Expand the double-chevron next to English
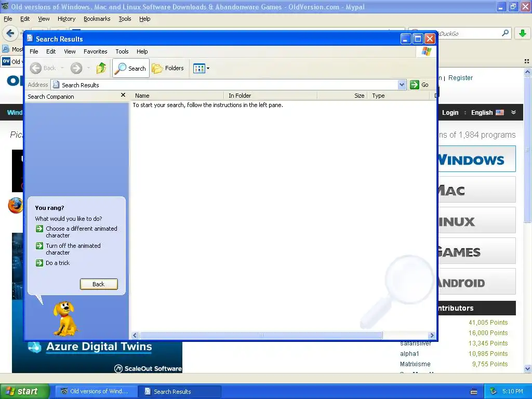This screenshot has height=399, width=532. (513, 112)
